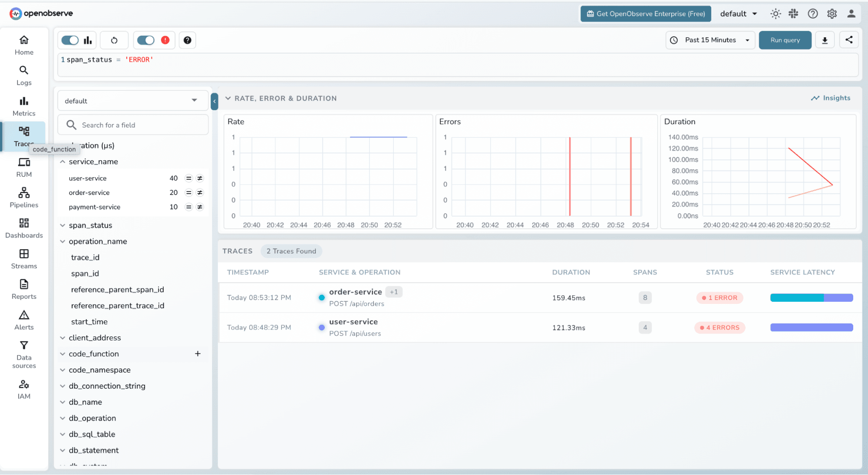Go to Dashboards via sidebar icon
The height and width of the screenshot is (475, 868).
(x=24, y=228)
